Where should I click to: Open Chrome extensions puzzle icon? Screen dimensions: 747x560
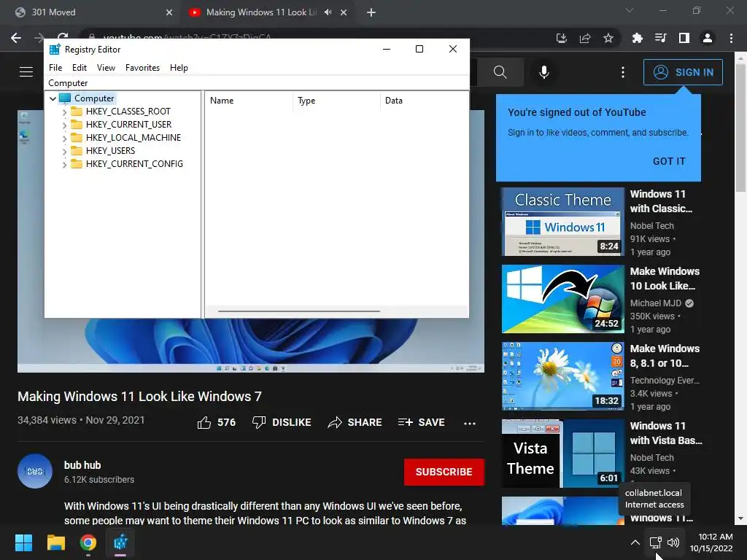pyautogui.click(x=637, y=38)
